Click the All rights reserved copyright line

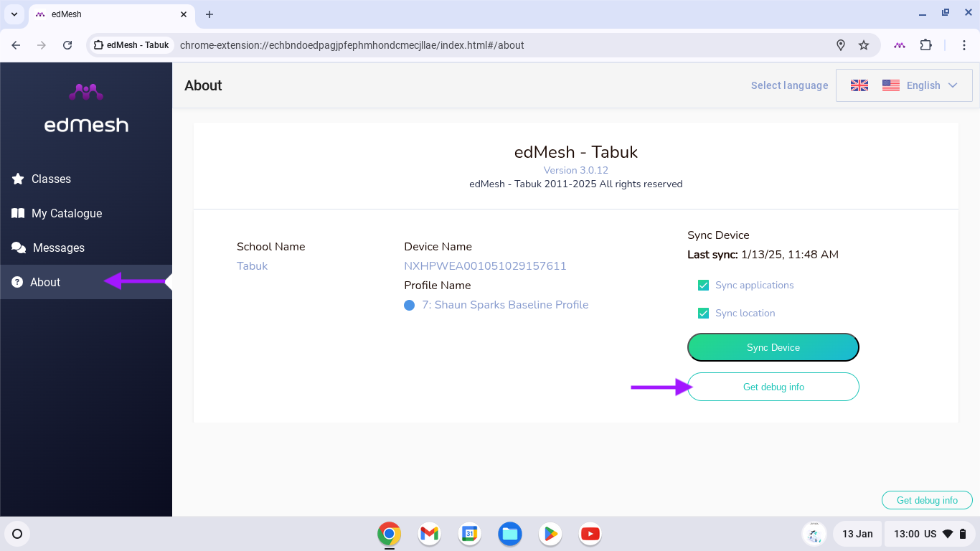(576, 184)
